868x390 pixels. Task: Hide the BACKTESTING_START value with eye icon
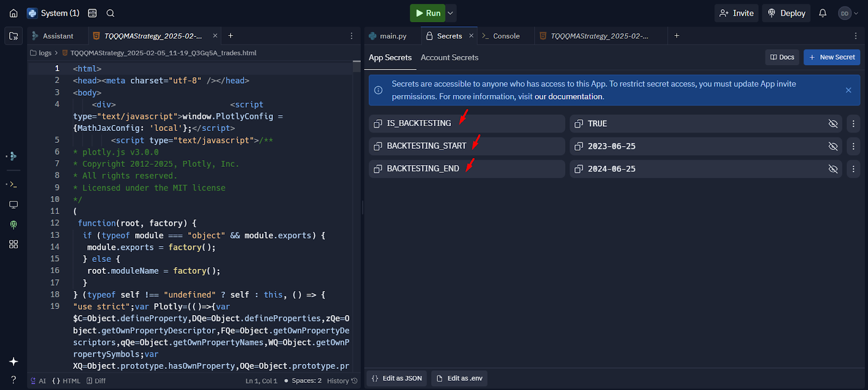point(833,146)
